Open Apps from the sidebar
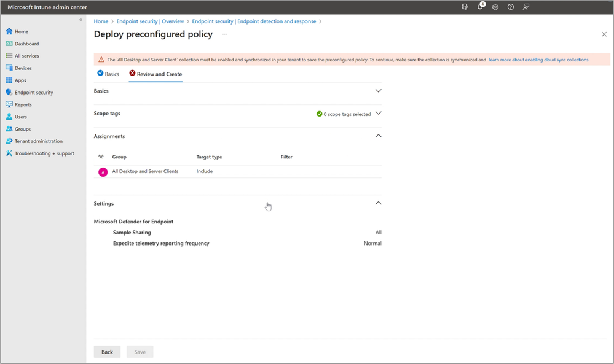The height and width of the screenshot is (364, 614). click(x=20, y=80)
